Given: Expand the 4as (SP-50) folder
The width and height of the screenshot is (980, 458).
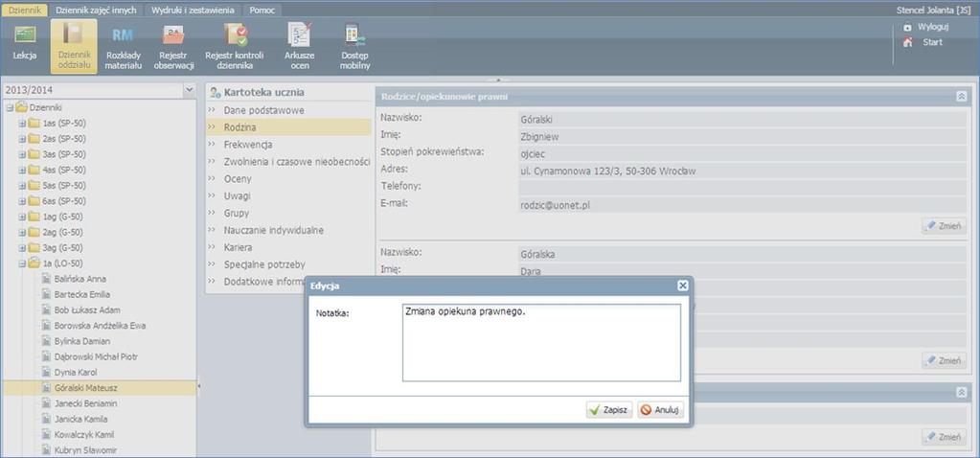Looking at the screenshot, I should pyautogui.click(x=22, y=170).
